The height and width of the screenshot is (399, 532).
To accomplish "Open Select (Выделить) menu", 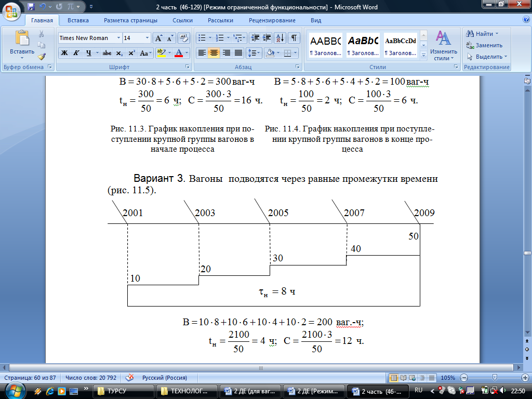I will coord(487,57).
